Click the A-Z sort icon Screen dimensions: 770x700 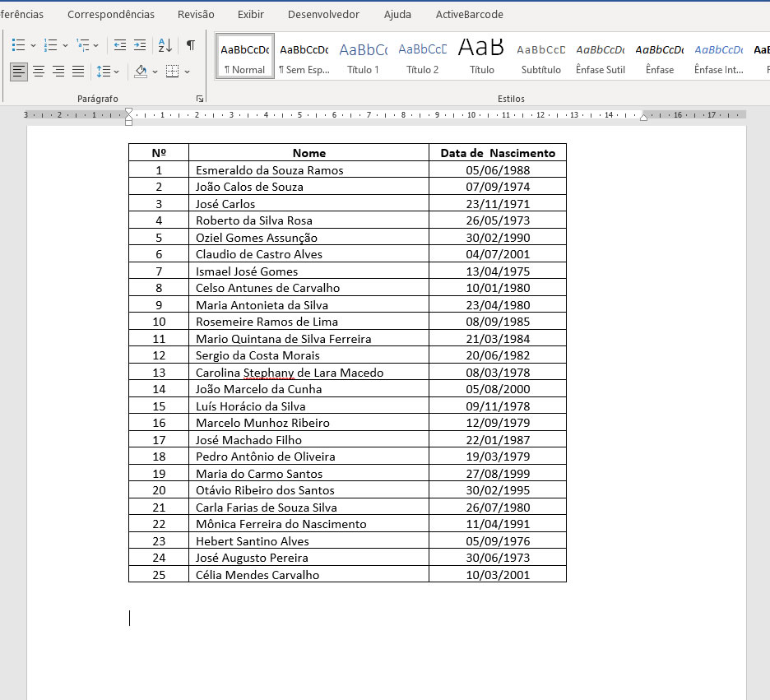[165, 45]
